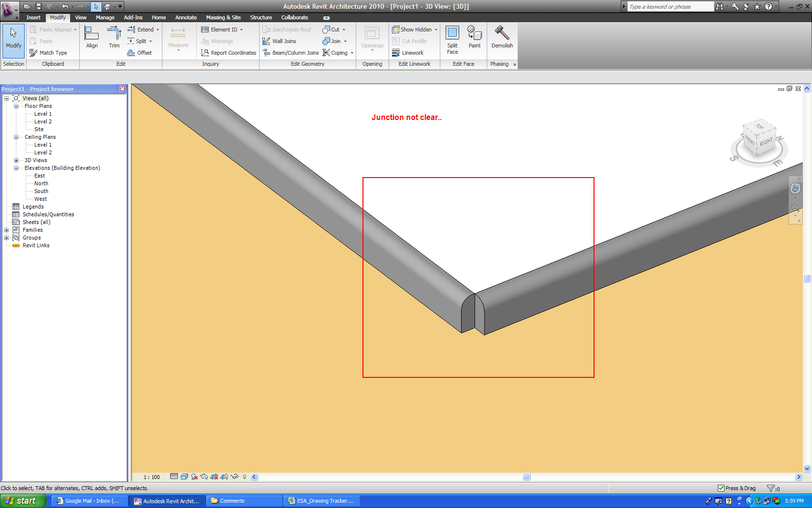This screenshot has height=508, width=812.
Task: Open the South elevation view
Action: (x=41, y=191)
